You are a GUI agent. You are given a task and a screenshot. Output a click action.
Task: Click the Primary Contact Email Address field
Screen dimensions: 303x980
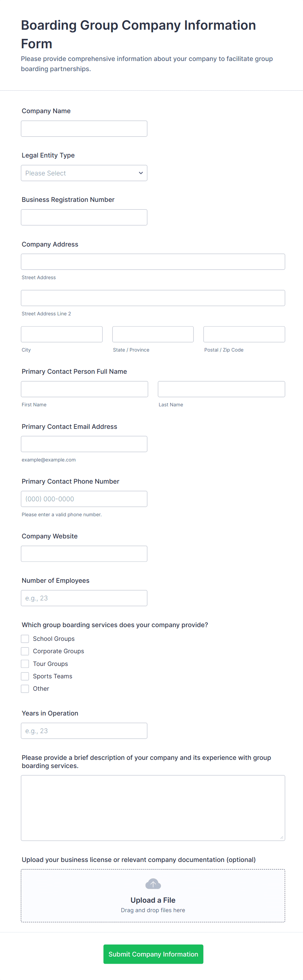[x=84, y=444]
